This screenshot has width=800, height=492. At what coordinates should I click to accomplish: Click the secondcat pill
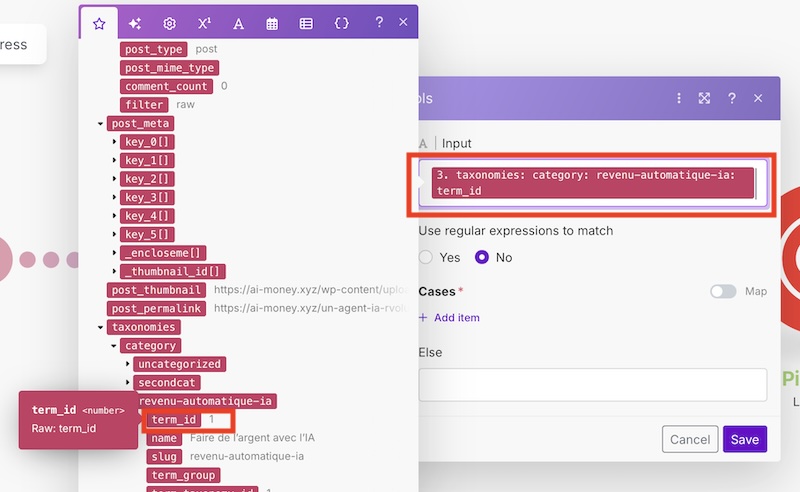(x=167, y=382)
